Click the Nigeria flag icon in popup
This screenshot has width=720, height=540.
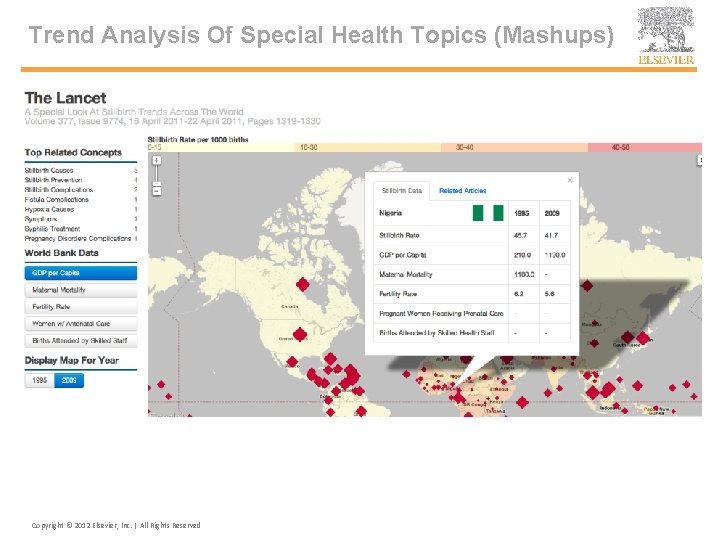tap(488, 213)
